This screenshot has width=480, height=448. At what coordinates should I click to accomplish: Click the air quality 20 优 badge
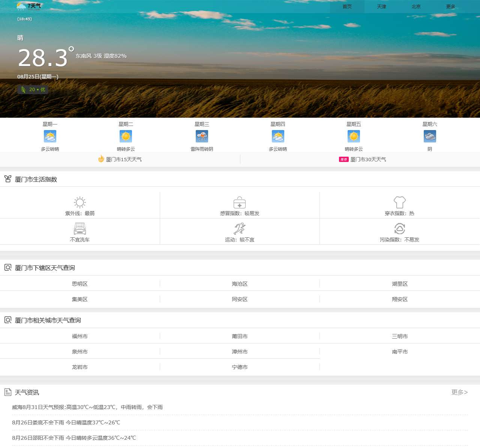coord(33,90)
